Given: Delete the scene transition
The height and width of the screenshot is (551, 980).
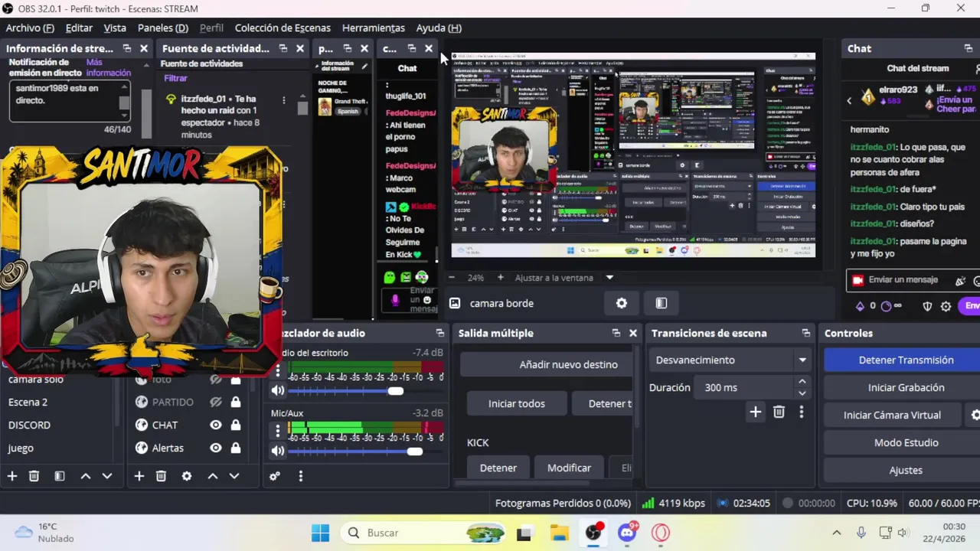Looking at the screenshot, I should 779,412.
